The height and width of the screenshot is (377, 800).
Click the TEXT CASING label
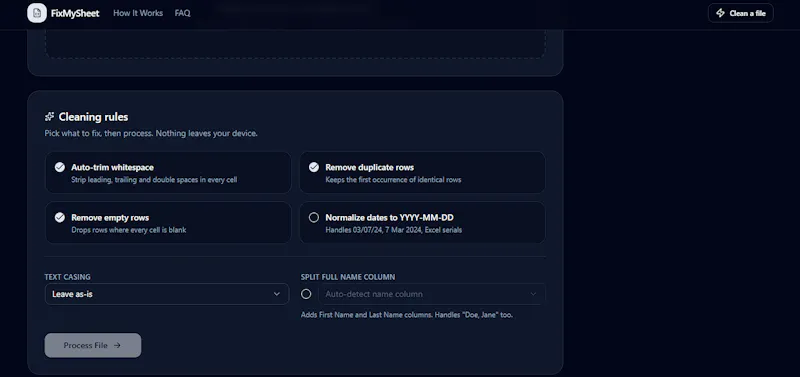point(67,277)
